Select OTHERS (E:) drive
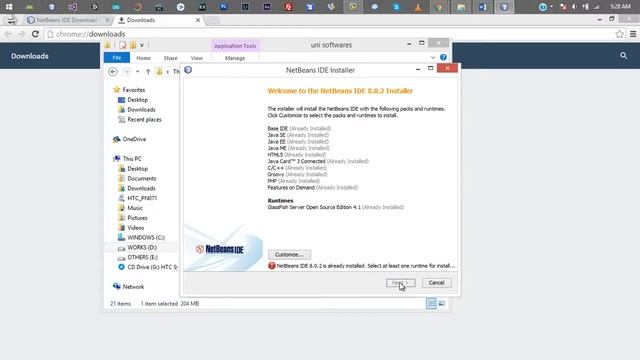The height and width of the screenshot is (360, 640). tap(142, 257)
